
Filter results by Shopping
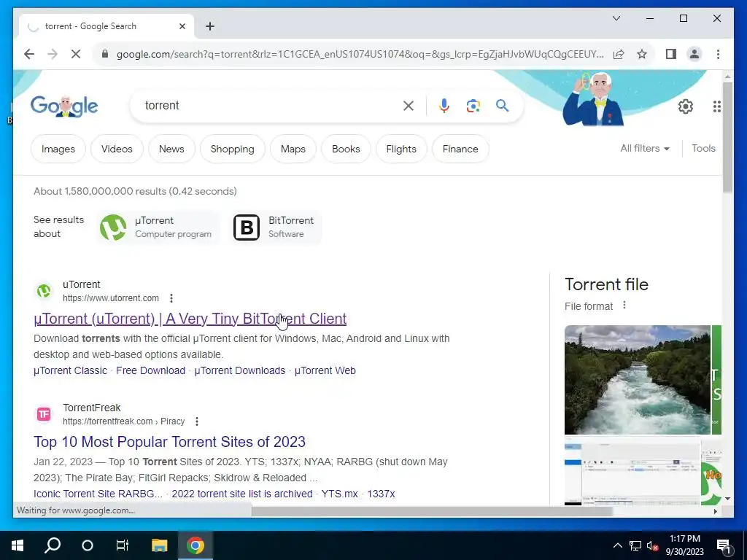[x=233, y=149]
